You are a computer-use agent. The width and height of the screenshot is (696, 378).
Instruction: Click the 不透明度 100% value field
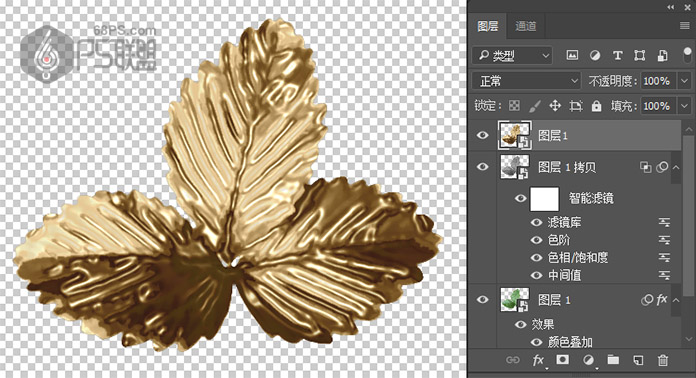pyautogui.click(x=657, y=81)
